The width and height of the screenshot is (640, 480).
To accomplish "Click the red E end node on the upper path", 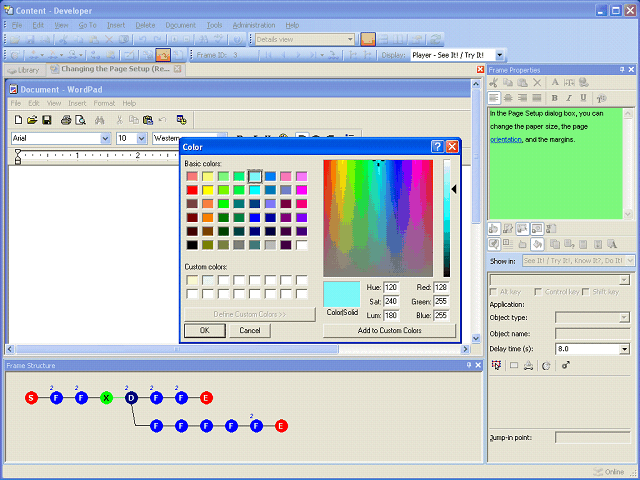I will tap(206, 398).
